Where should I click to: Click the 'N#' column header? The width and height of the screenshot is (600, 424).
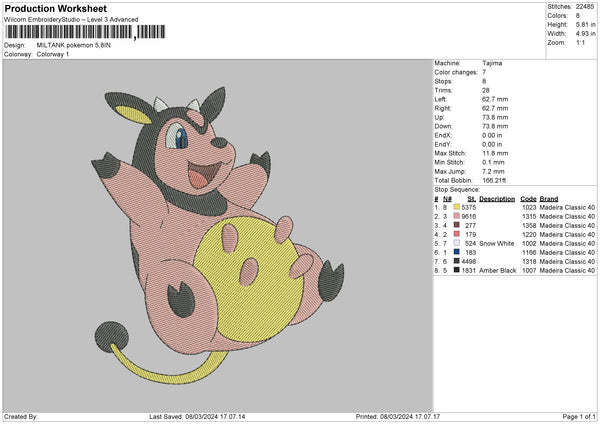click(x=447, y=199)
